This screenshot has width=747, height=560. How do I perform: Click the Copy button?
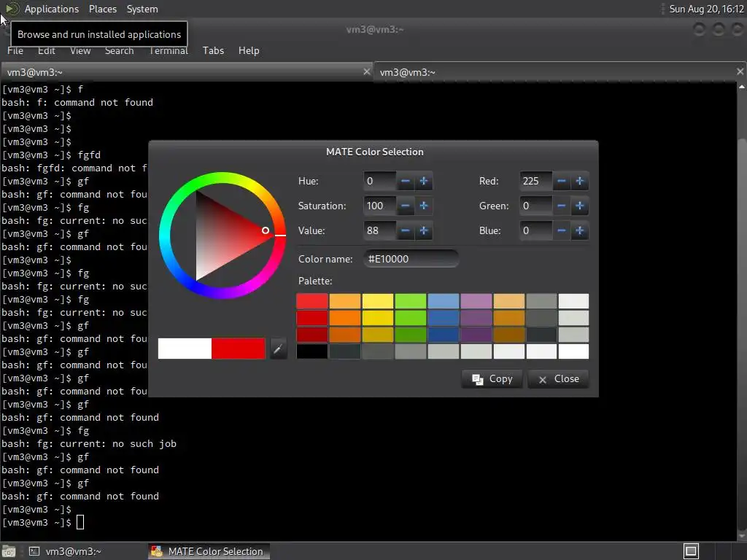(492, 379)
